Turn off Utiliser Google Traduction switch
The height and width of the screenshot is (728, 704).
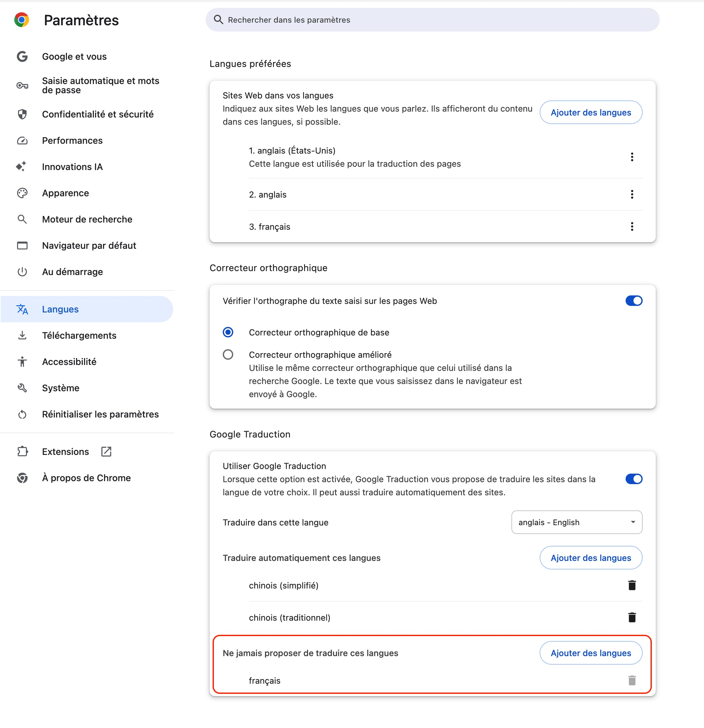point(633,479)
